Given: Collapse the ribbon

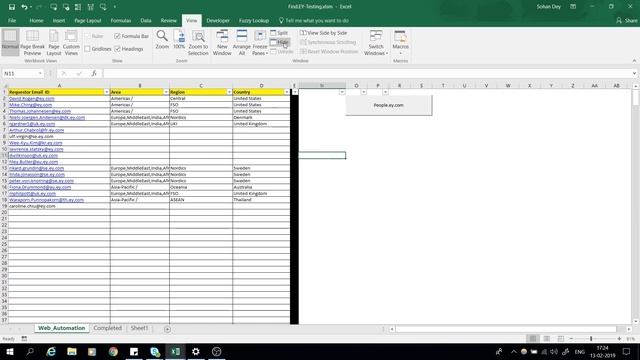Looking at the screenshot, I should 634,61.
